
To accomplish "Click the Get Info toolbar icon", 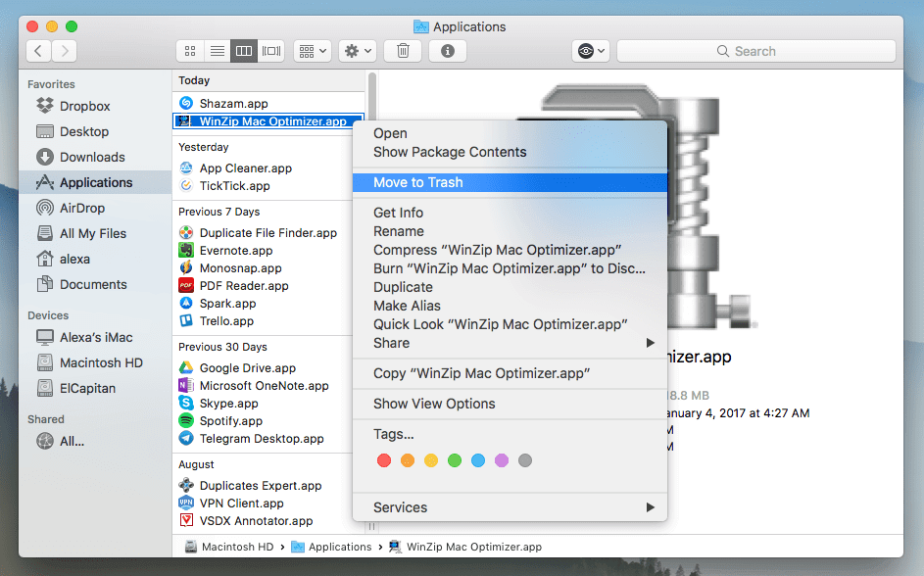I will (448, 51).
